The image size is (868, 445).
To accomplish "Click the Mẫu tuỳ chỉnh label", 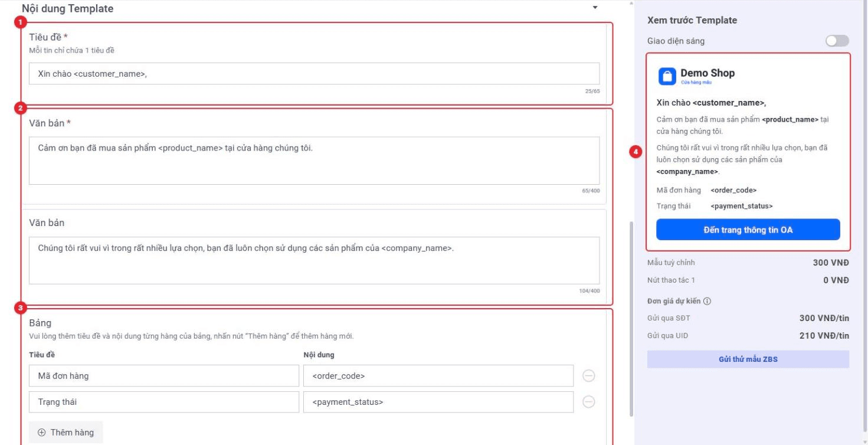I will click(x=671, y=263).
